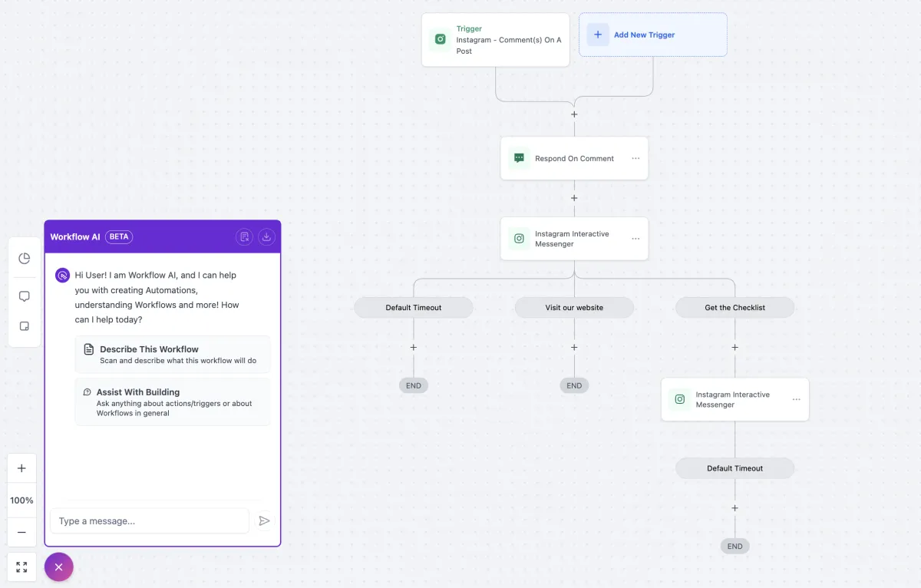Image resolution: width=921 pixels, height=588 pixels.
Task: Click the Respond On Comment chat icon
Action: click(520, 158)
